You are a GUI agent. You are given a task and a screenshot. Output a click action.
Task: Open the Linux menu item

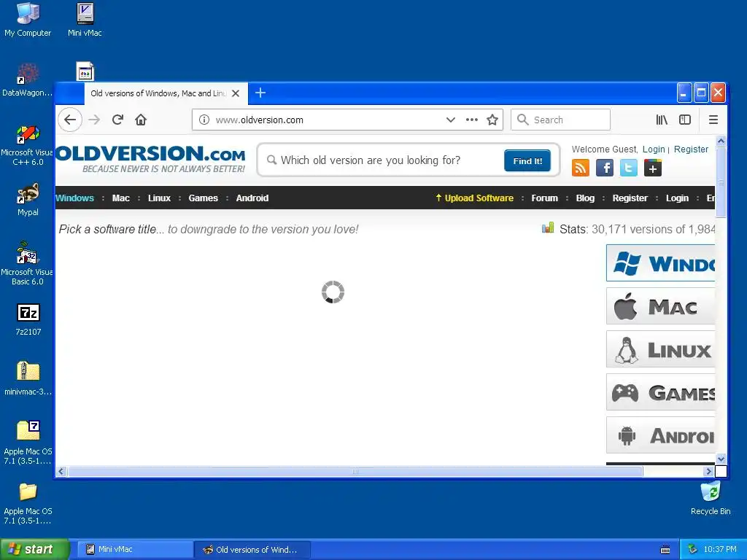coord(159,198)
